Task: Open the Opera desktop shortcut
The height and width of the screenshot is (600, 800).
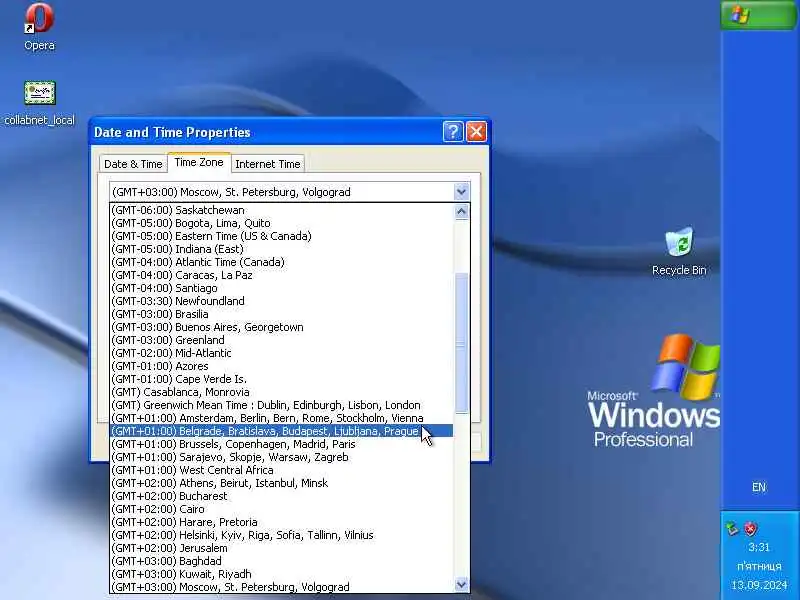Action: pyautogui.click(x=39, y=27)
